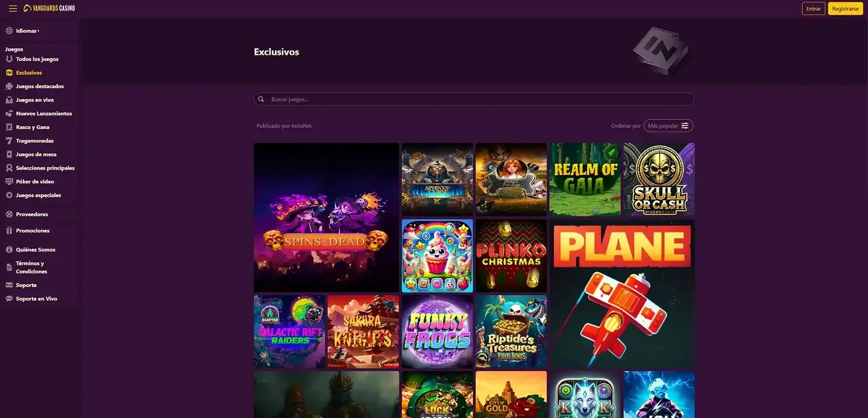Image resolution: width=868 pixels, height=418 pixels.
Task: Open the cupcake candy game tile
Action: click(437, 256)
